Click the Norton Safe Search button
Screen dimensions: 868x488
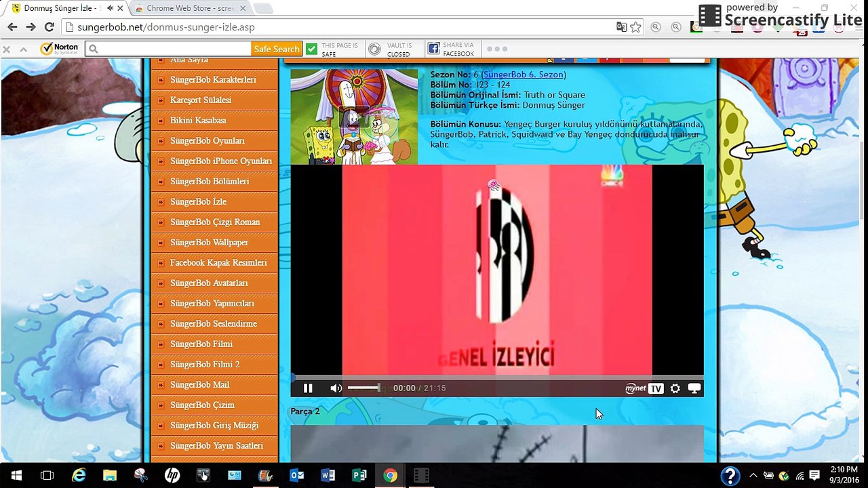277,49
